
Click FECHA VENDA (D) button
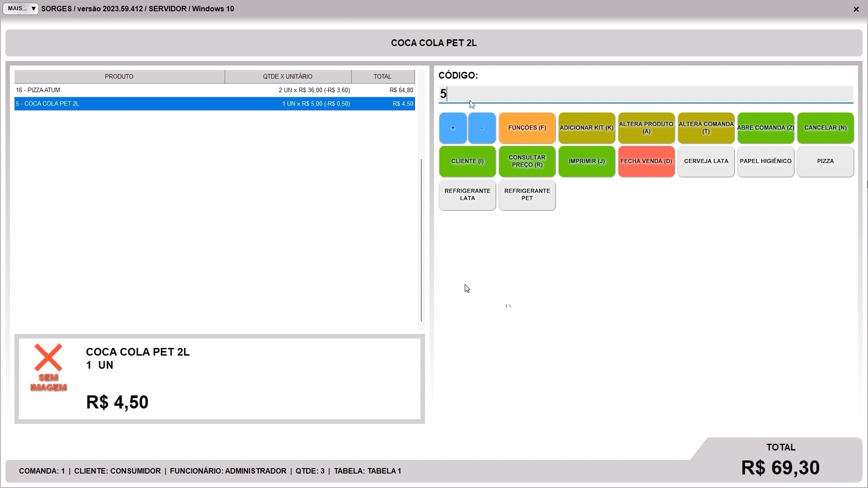point(646,161)
